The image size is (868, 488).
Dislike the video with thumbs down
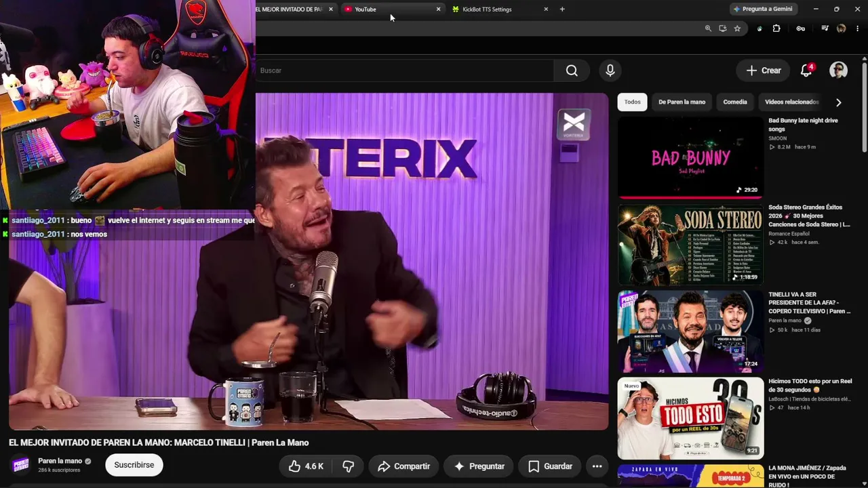point(349,466)
